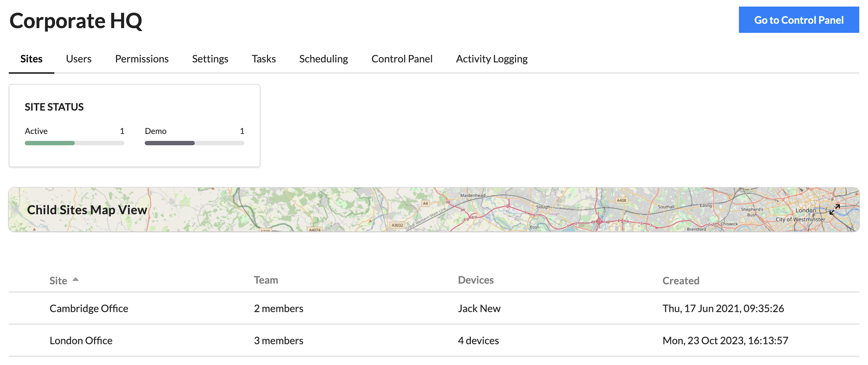The height and width of the screenshot is (365, 868).
Task: Select the Jack New device cell
Action: [479, 308]
